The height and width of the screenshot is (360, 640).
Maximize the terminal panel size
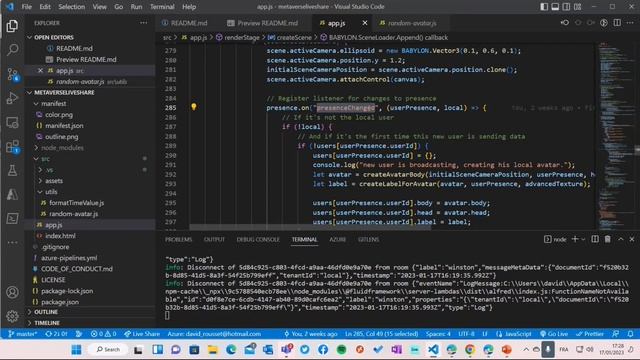[620, 239]
